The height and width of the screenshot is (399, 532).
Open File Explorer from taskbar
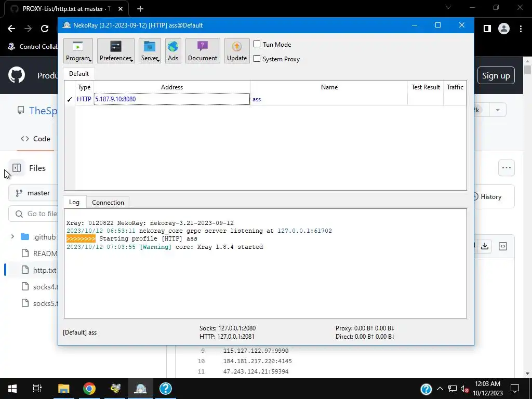pyautogui.click(x=63, y=389)
